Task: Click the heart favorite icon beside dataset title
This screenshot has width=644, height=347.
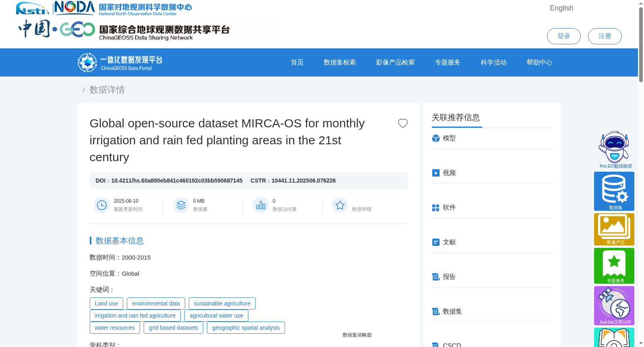Action: click(x=403, y=123)
